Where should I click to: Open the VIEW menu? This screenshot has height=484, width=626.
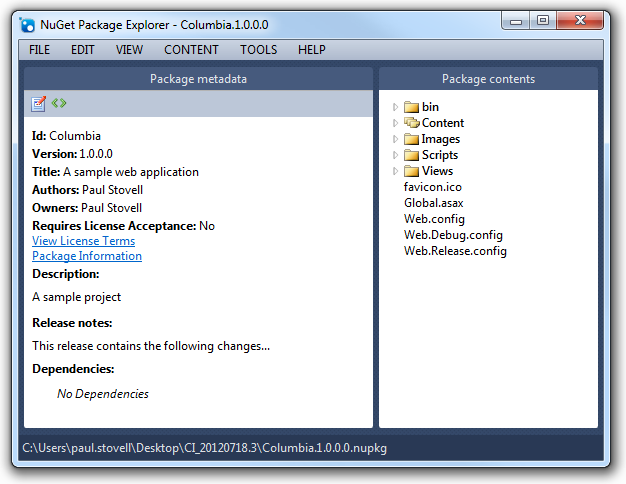point(129,50)
